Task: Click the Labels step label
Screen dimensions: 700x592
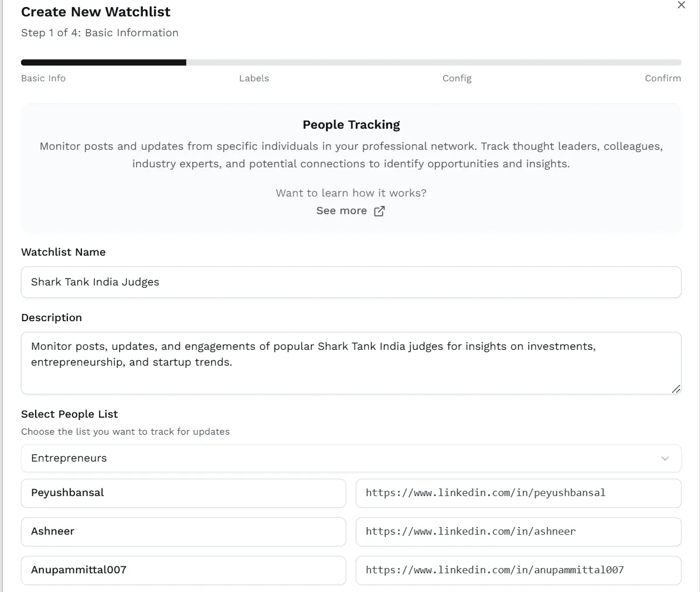Action: [254, 78]
